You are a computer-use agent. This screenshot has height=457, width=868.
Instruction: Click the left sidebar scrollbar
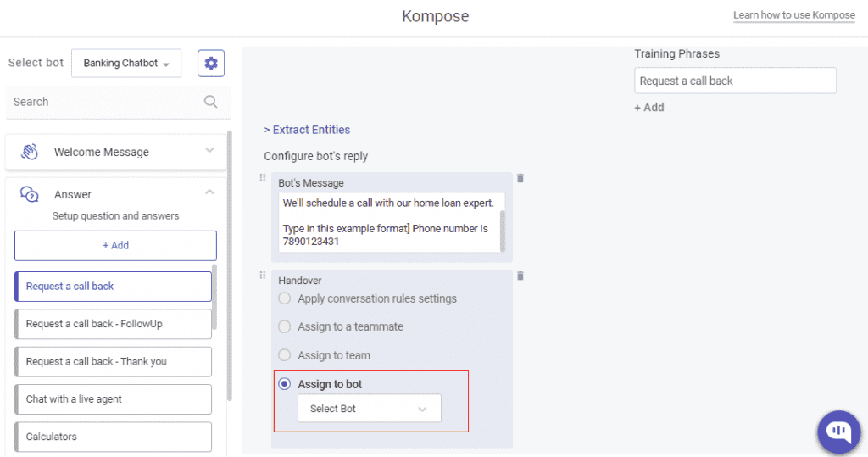[229, 266]
